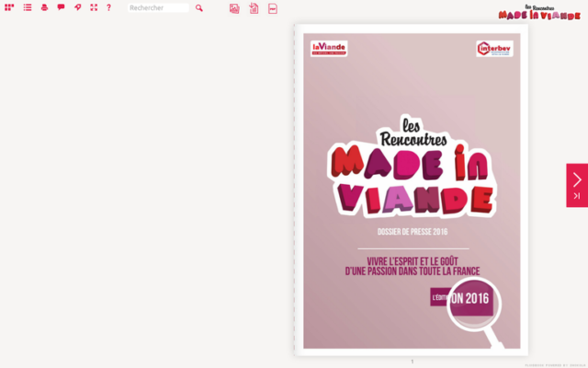
Task: Click the image export document icon
Action: (234, 8)
